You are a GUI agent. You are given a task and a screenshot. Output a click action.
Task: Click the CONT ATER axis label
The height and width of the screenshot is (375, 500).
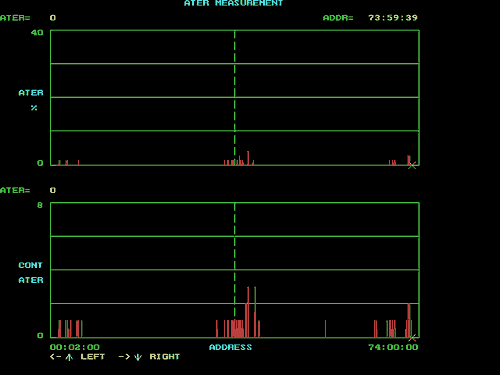[31, 273]
